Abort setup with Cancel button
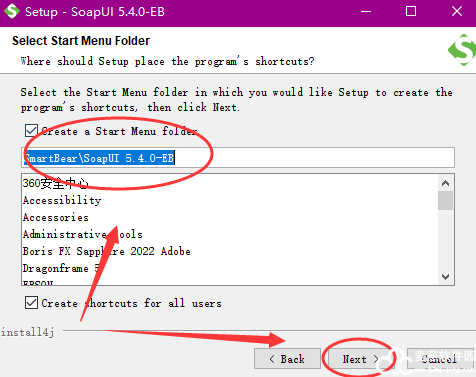476x377 pixels. coord(440,359)
